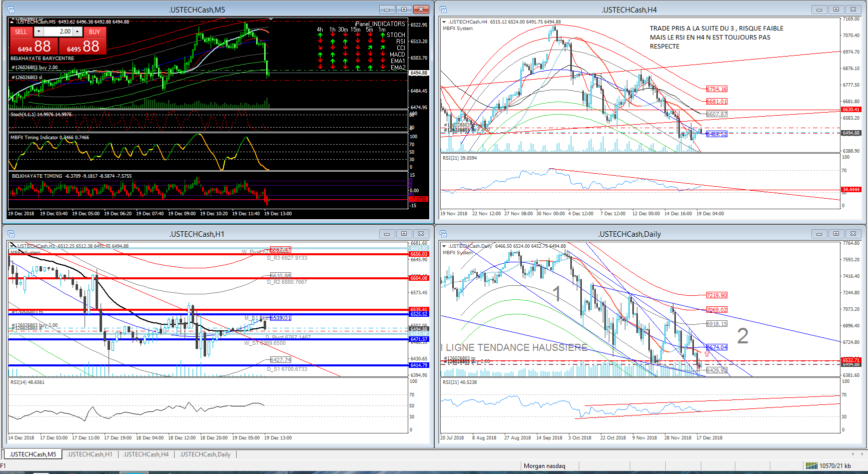
Task: Click the SELL button in one-click trading panel
Action: (21, 32)
